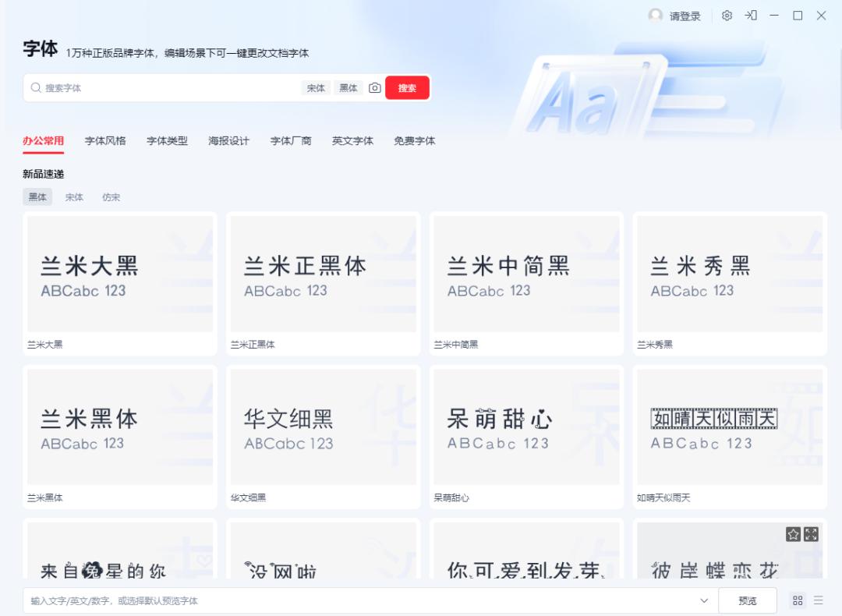
Task: Click the fullscreen expand icon on 彼岸蝶恋花 card
Action: (x=811, y=534)
